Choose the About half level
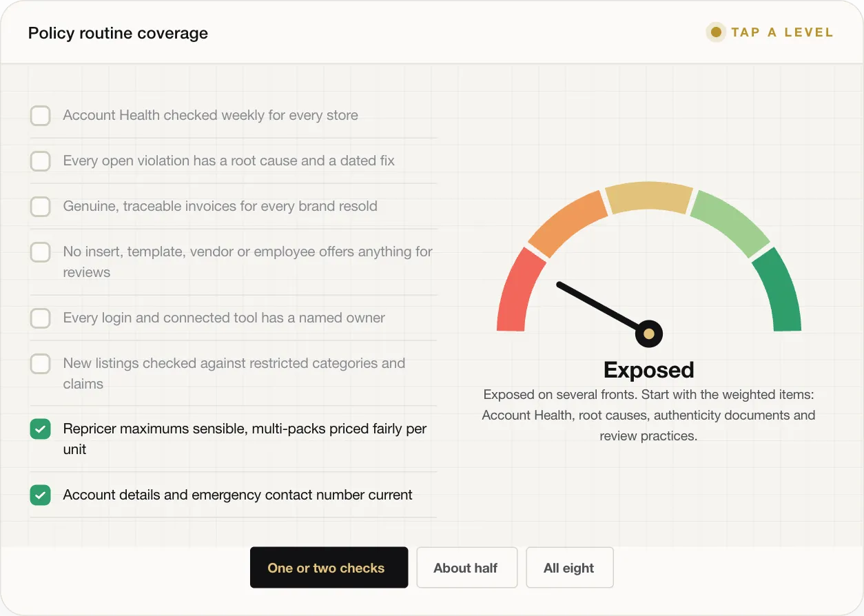864x616 pixels. coord(466,568)
